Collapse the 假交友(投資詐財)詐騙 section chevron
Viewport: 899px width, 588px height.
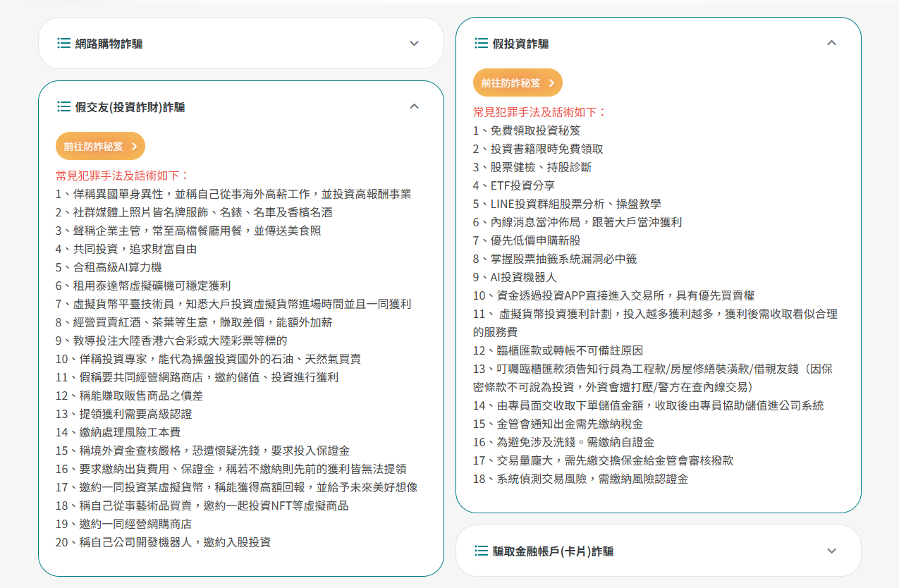click(414, 106)
